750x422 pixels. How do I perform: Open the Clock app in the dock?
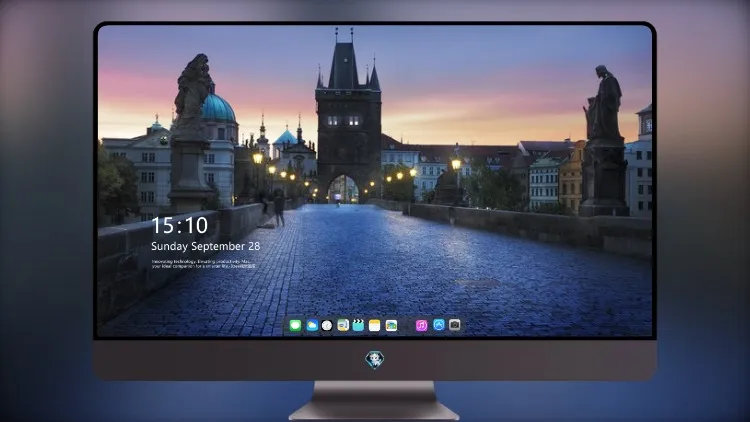[327, 325]
